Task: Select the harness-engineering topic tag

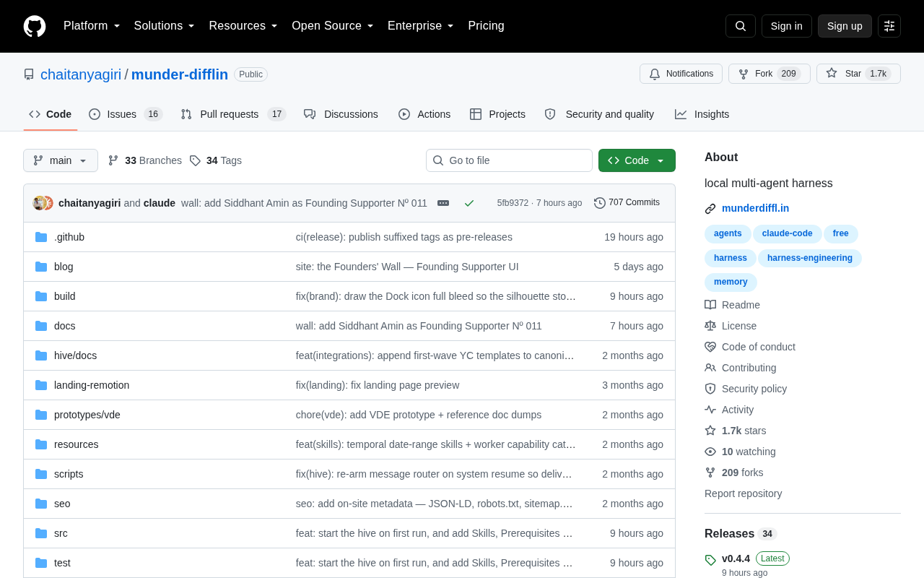Action: click(810, 258)
